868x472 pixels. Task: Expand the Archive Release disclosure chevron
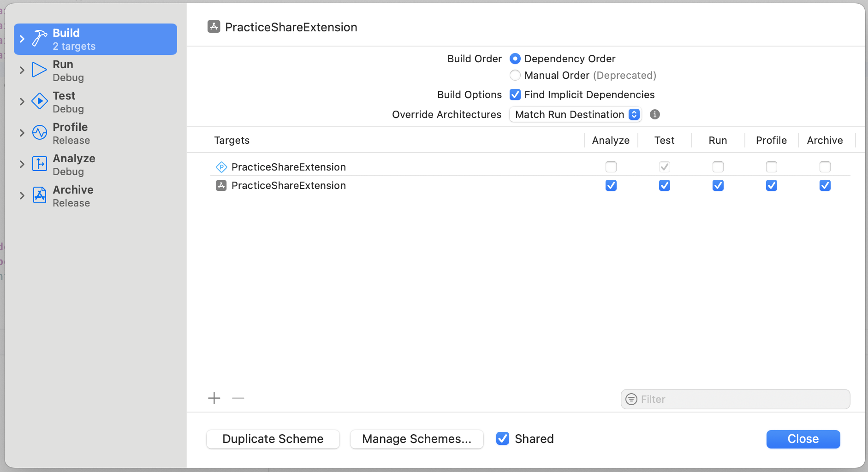click(22, 195)
